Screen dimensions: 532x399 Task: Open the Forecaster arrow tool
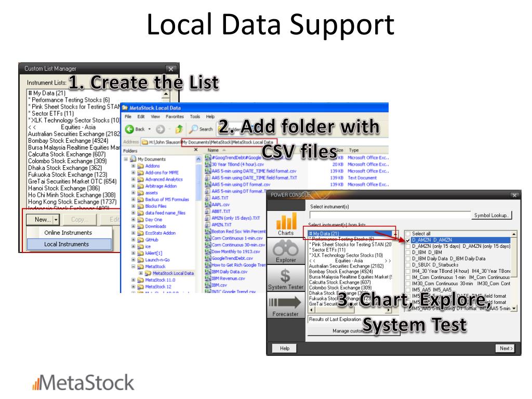tap(286, 305)
